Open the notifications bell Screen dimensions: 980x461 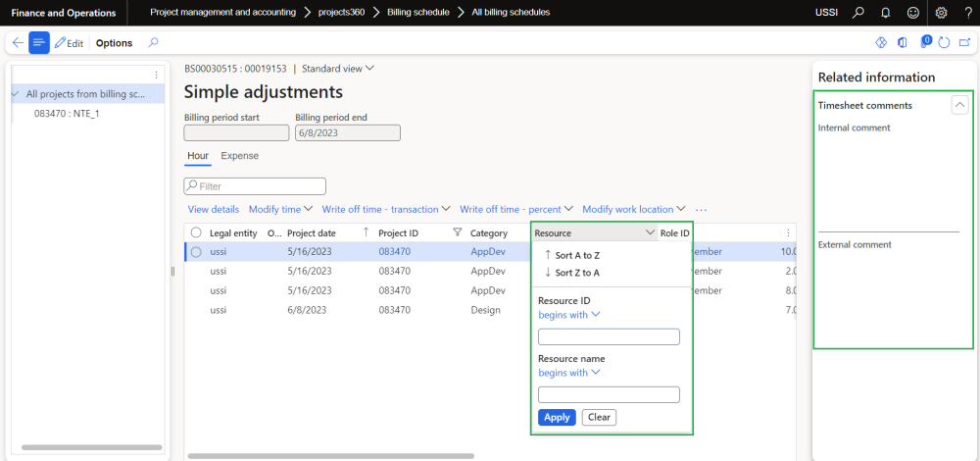(x=886, y=13)
